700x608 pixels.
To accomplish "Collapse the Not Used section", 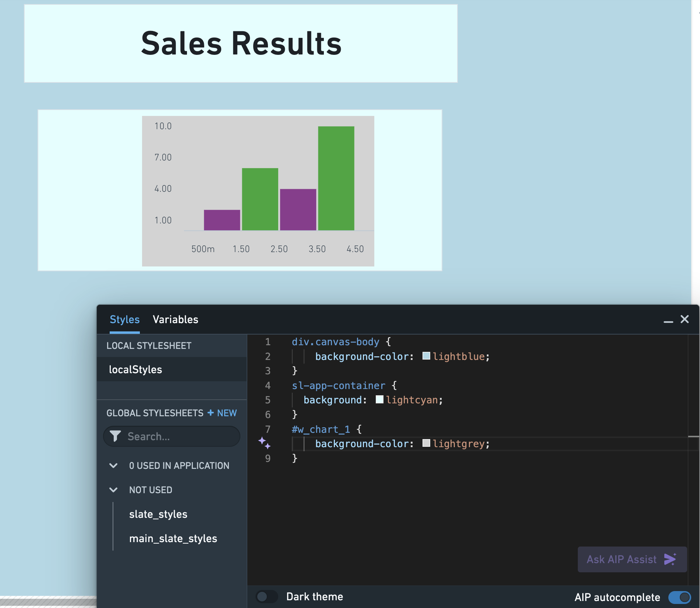I will pos(113,490).
